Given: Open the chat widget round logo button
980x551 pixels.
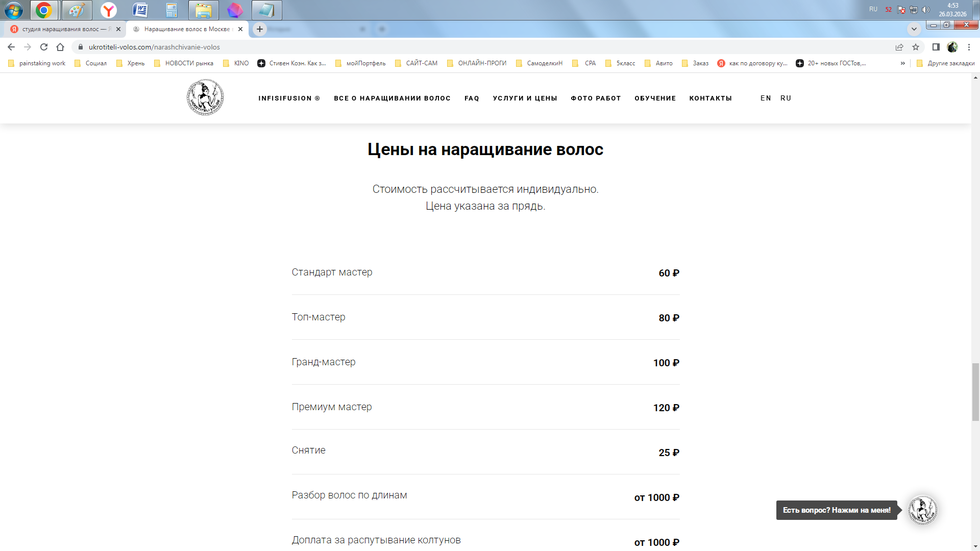Looking at the screenshot, I should [x=922, y=510].
